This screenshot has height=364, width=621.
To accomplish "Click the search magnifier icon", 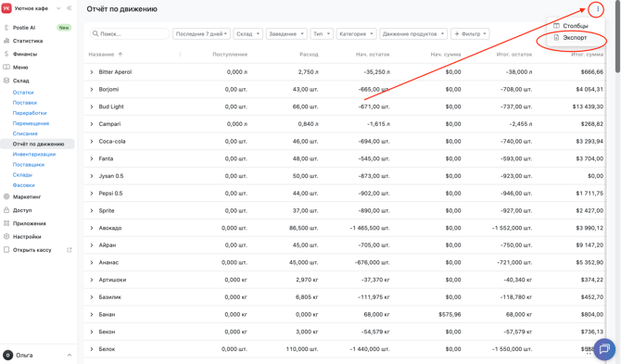I will click(95, 33).
